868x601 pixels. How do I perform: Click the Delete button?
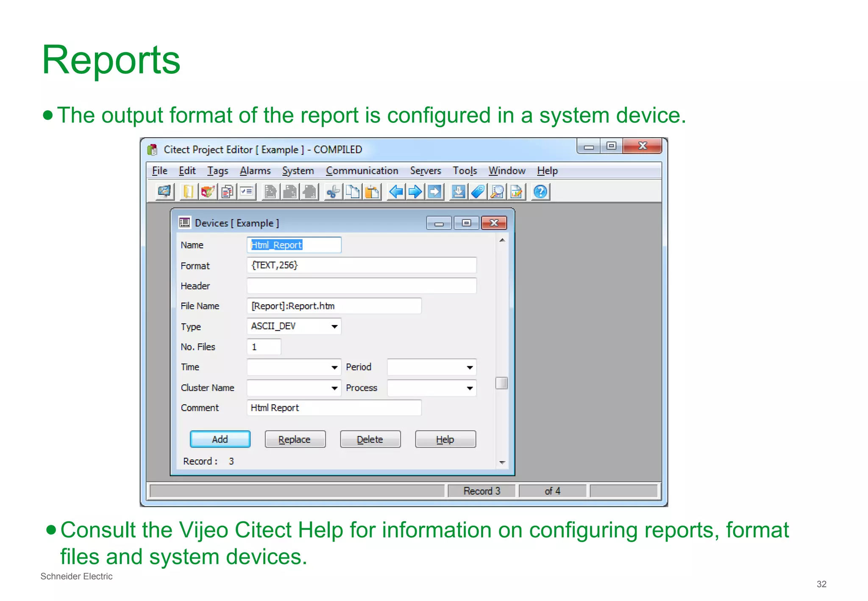pos(370,440)
